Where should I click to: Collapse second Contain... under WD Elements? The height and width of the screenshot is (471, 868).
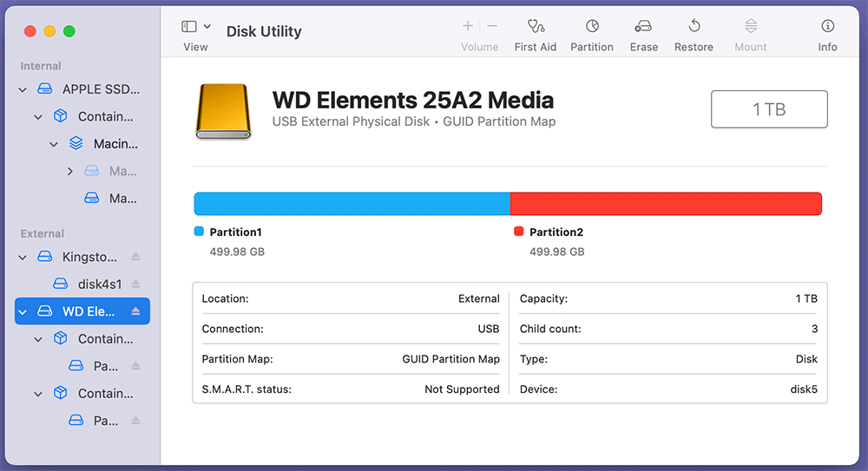[x=38, y=394]
